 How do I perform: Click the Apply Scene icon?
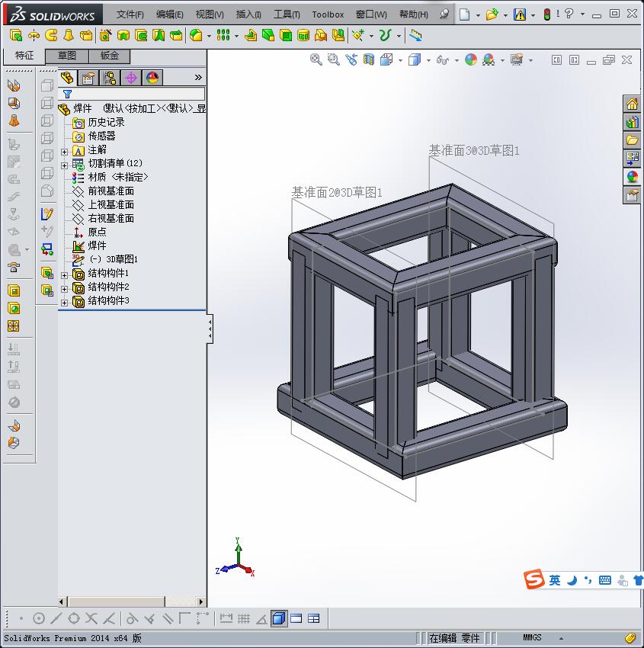coord(489,60)
